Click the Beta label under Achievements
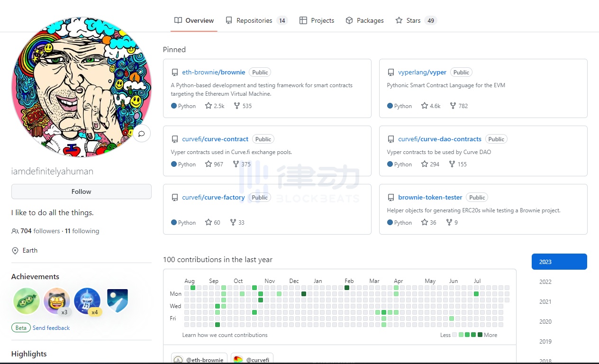 click(21, 328)
